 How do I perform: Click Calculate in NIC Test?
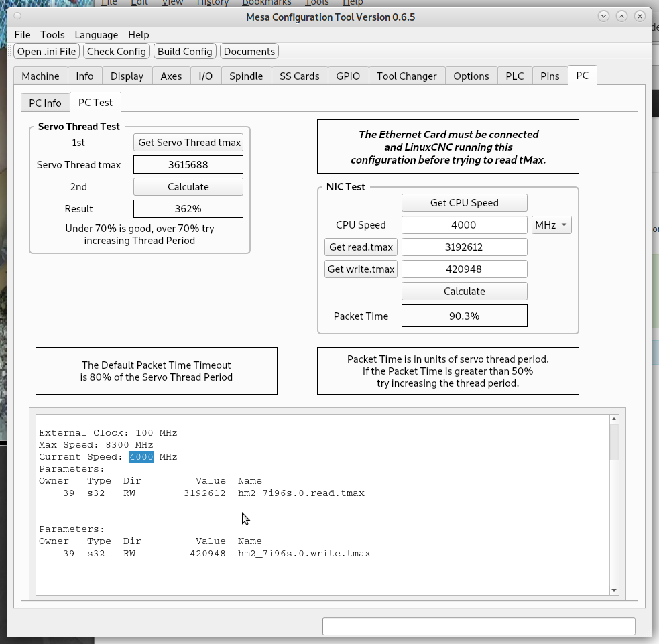tap(465, 291)
